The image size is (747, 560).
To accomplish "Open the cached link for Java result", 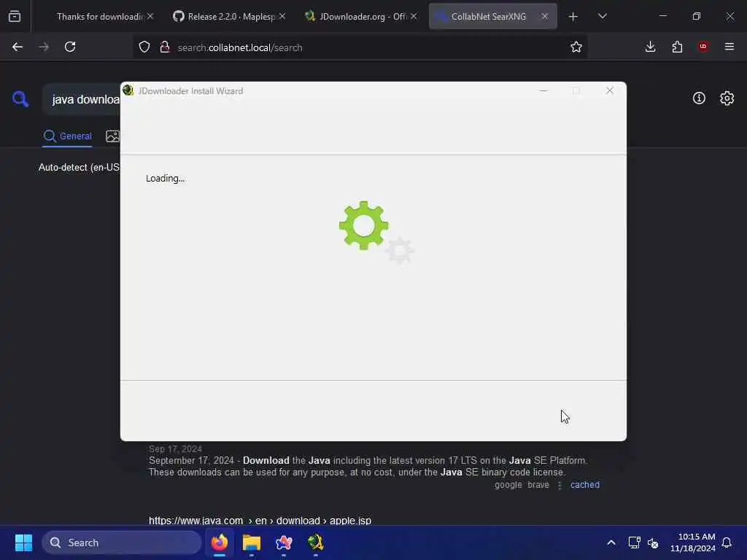I will [x=584, y=485].
